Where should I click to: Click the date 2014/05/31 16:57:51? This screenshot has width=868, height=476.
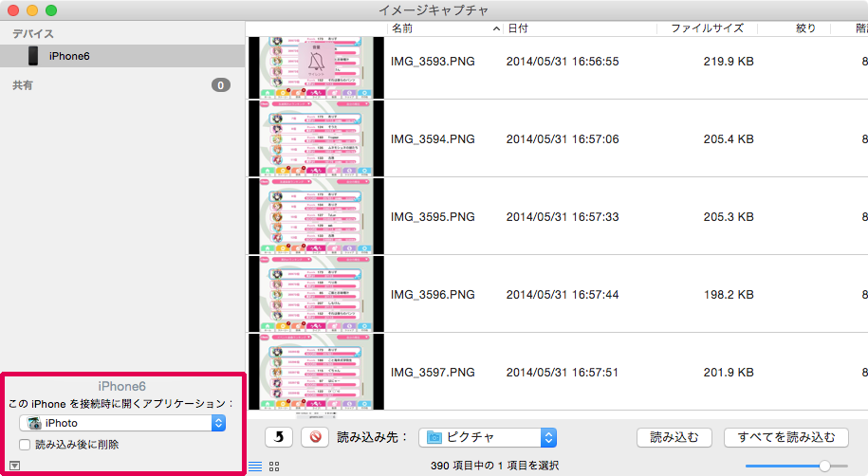click(x=563, y=373)
